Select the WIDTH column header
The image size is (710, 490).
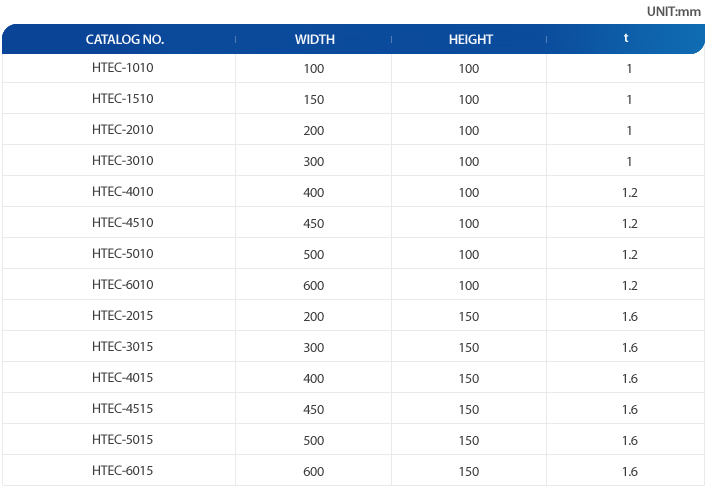pyautogui.click(x=315, y=39)
